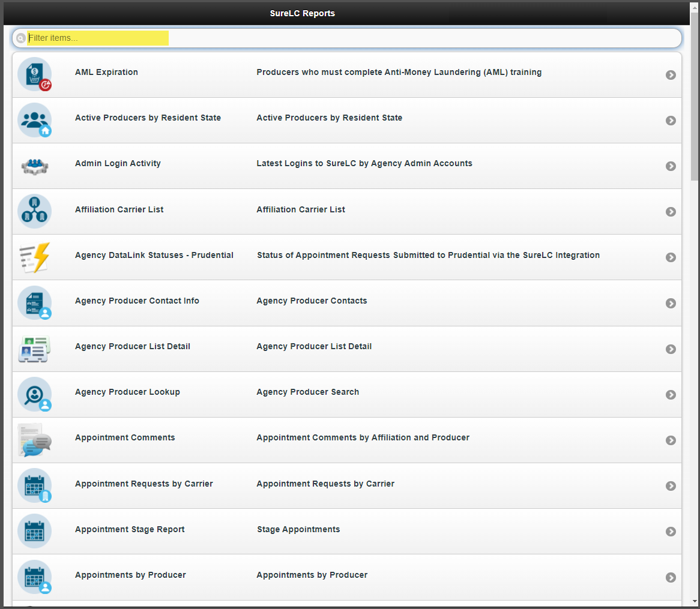
Task: Click the arrow for Agency Producer List Detail
Action: tap(671, 349)
